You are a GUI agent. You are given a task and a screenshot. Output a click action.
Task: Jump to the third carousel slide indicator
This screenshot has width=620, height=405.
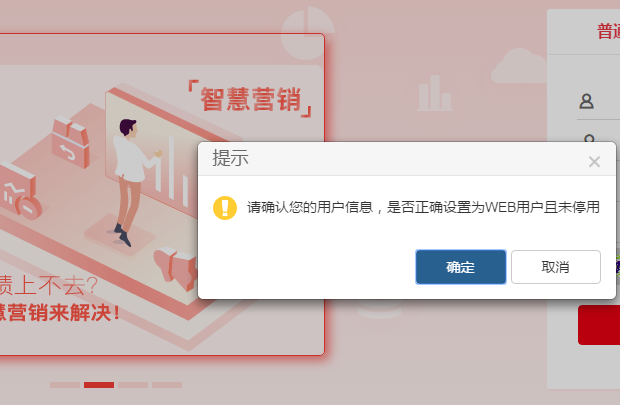coord(133,385)
